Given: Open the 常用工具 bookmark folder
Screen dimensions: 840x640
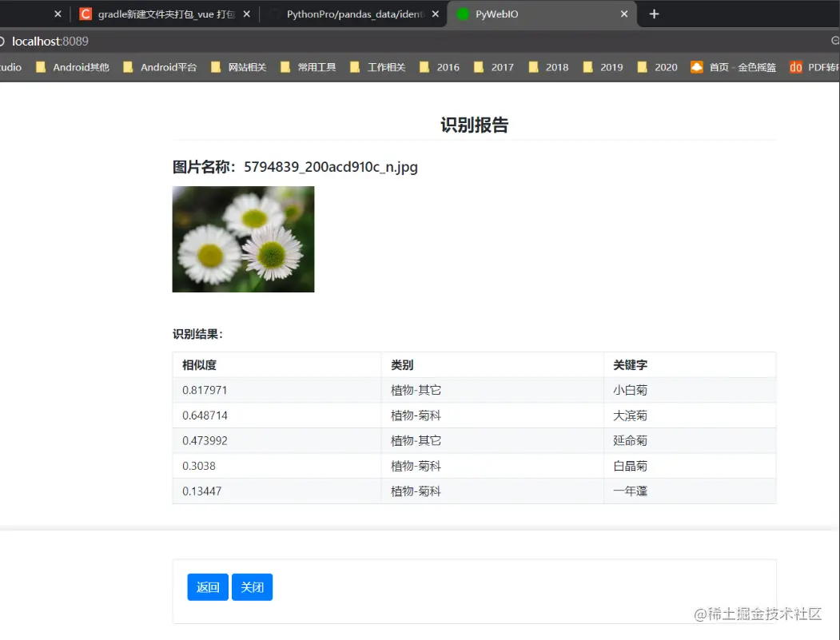Looking at the screenshot, I should [x=308, y=67].
